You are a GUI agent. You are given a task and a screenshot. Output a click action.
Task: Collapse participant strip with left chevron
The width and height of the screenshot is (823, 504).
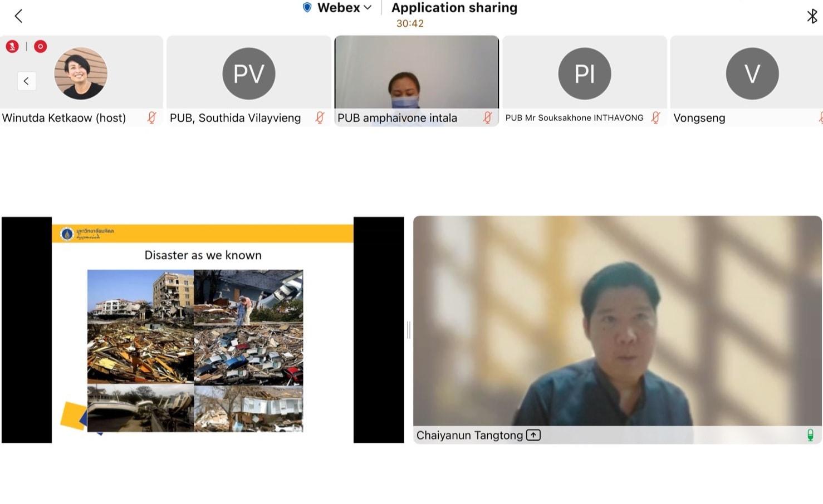pyautogui.click(x=26, y=81)
